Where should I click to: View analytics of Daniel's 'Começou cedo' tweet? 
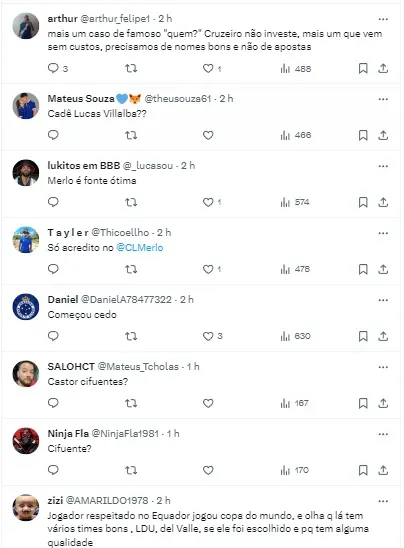pyautogui.click(x=295, y=336)
